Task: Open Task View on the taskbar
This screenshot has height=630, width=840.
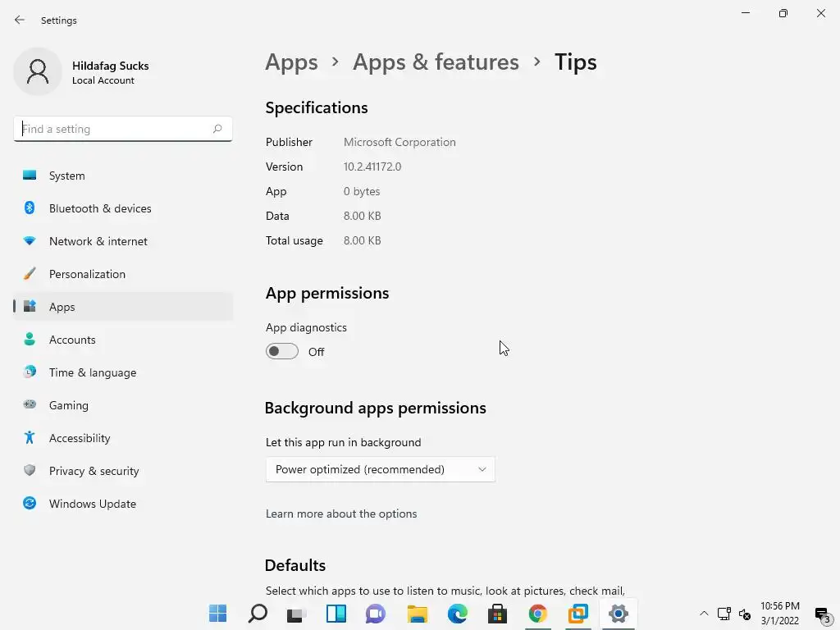Action: (296, 614)
